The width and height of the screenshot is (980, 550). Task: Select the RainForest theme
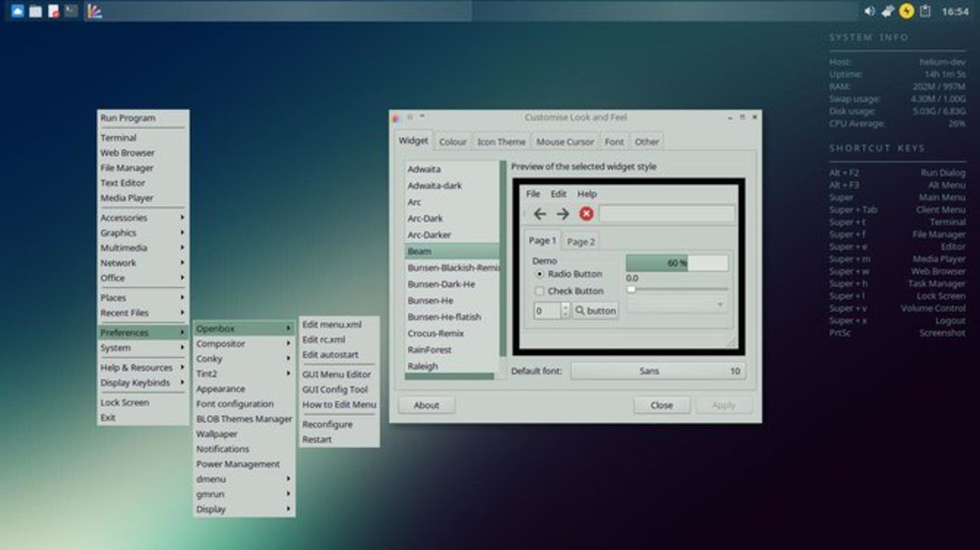coord(452,350)
